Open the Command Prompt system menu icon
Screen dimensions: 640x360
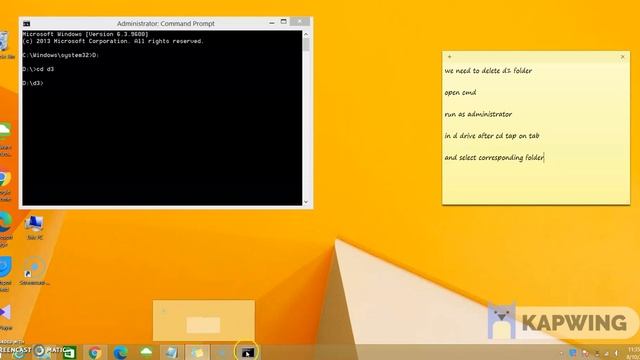pos(27,24)
